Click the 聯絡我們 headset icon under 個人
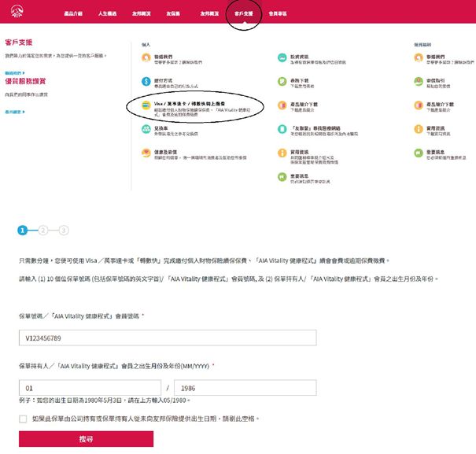Viewport: 476px width, 454px height. 146,57
